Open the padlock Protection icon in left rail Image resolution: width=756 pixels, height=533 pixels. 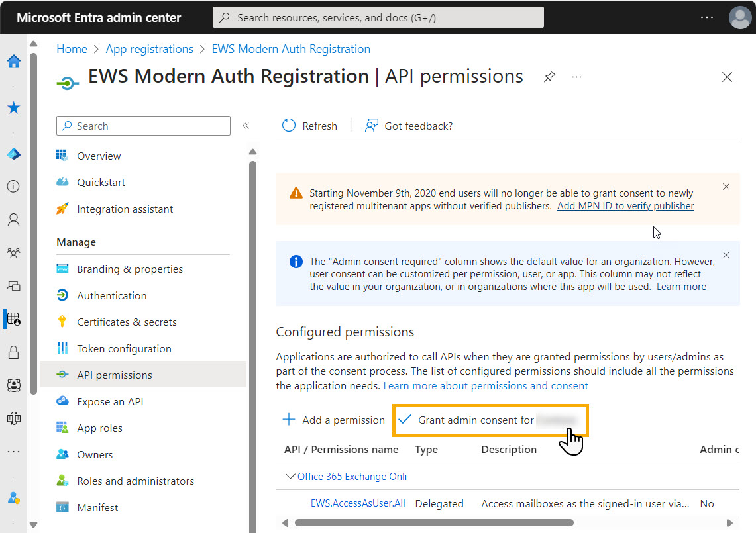13,352
